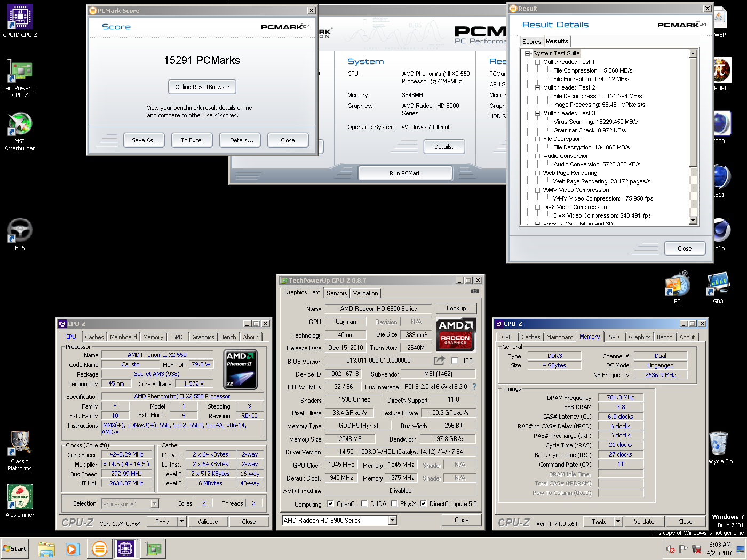Open Sensors tab in GPU-Z
747x560 pixels.
[x=337, y=293]
